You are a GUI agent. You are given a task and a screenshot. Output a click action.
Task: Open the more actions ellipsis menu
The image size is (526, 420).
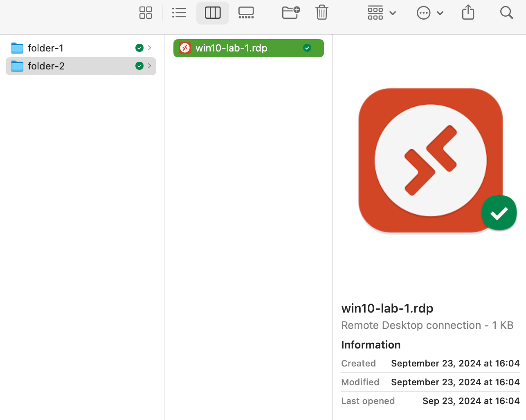(x=430, y=13)
